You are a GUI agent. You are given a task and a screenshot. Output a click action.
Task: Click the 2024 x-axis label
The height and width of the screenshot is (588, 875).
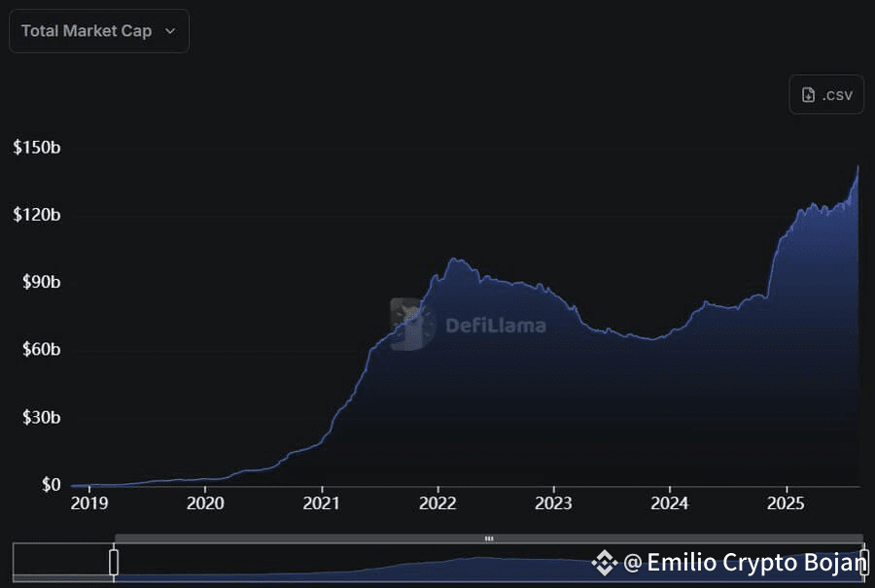coord(670,503)
